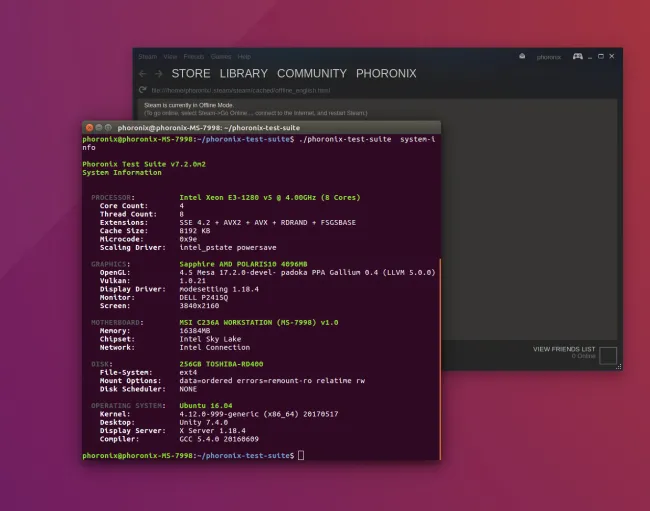Click 'Sapphire AMD POLARIS10 4096MB' graphics line
Image resolution: width=650 pixels, height=511 pixels.
(x=243, y=264)
